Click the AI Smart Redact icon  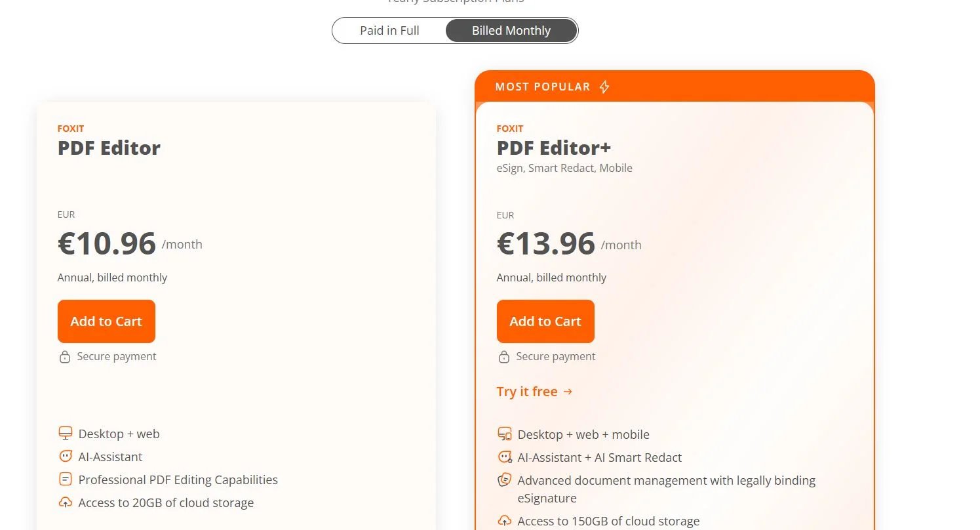(505, 457)
